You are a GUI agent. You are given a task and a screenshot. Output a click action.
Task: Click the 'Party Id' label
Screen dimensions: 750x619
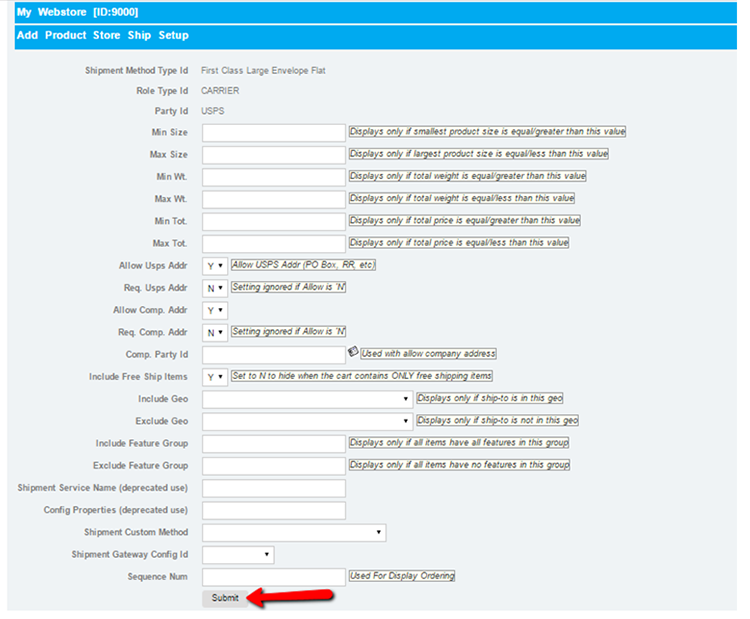pyautogui.click(x=171, y=111)
